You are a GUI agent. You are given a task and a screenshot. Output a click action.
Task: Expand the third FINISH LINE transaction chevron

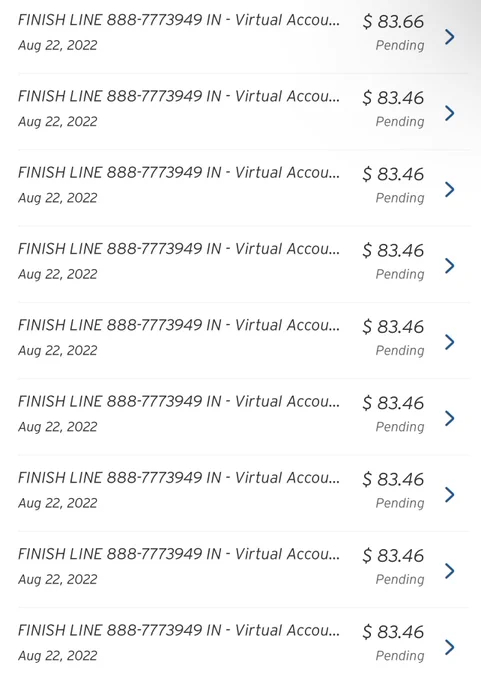pos(450,190)
